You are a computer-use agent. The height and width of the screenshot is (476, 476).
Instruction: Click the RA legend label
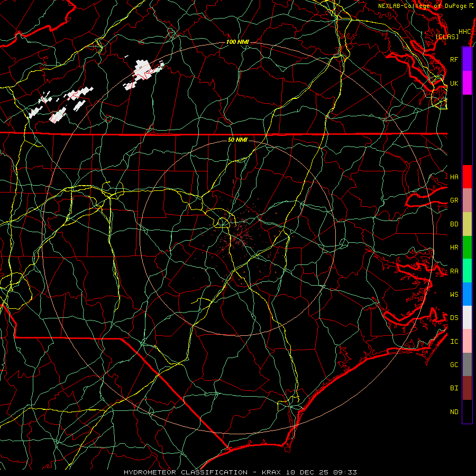pyautogui.click(x=454, y=271)
